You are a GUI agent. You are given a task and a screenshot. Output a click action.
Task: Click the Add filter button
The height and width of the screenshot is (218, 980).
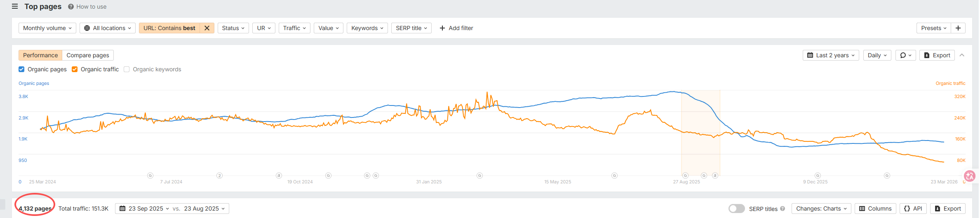456,28
